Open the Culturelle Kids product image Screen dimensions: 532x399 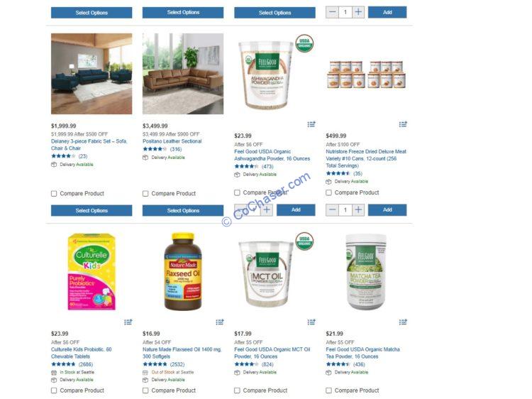coord(92,272)
